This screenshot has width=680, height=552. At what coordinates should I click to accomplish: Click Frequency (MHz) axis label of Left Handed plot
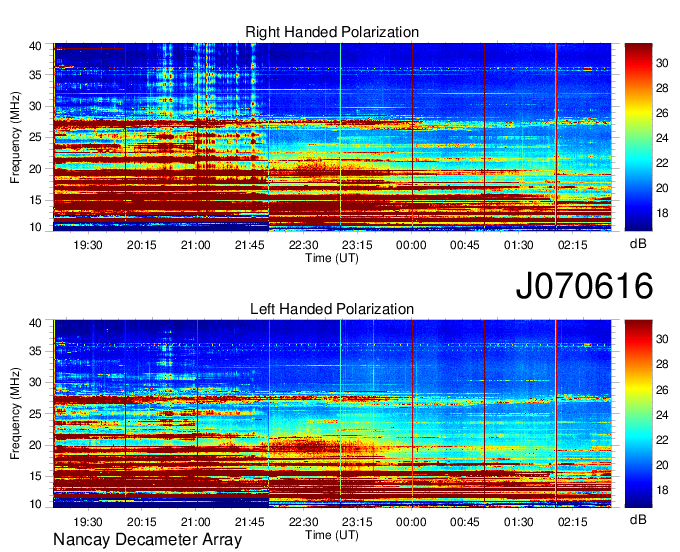coord(15,414)
